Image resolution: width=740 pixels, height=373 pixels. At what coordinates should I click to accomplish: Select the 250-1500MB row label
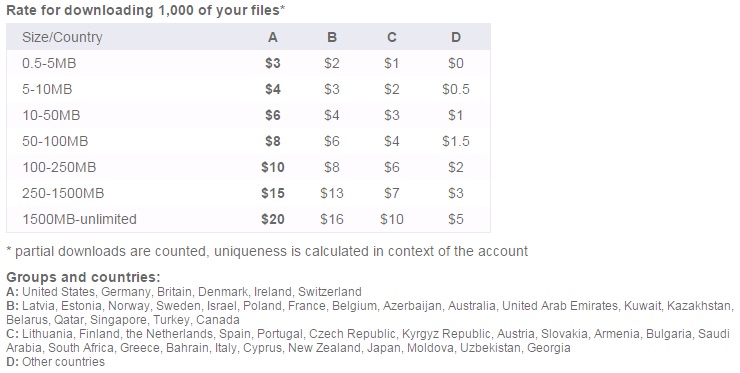63,193
